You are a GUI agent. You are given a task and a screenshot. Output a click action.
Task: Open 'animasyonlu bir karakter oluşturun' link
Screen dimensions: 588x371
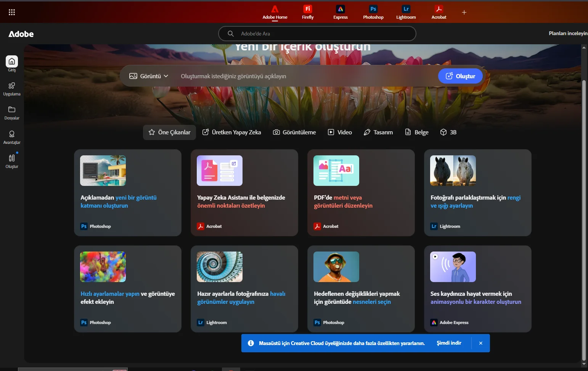point(476,302)
